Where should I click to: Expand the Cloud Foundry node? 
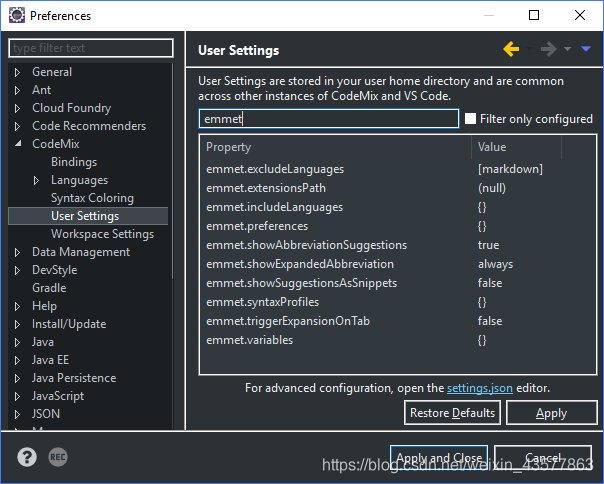17,108
